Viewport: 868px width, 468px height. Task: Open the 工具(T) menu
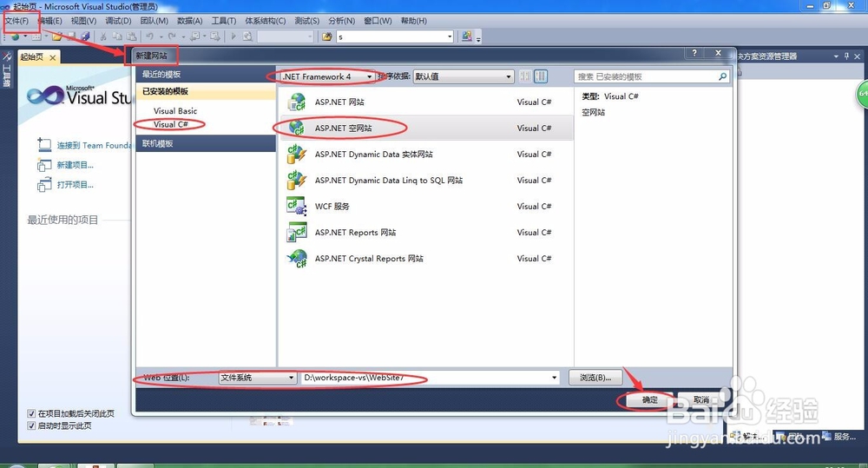pyautogui.click(x=224, y=21)
